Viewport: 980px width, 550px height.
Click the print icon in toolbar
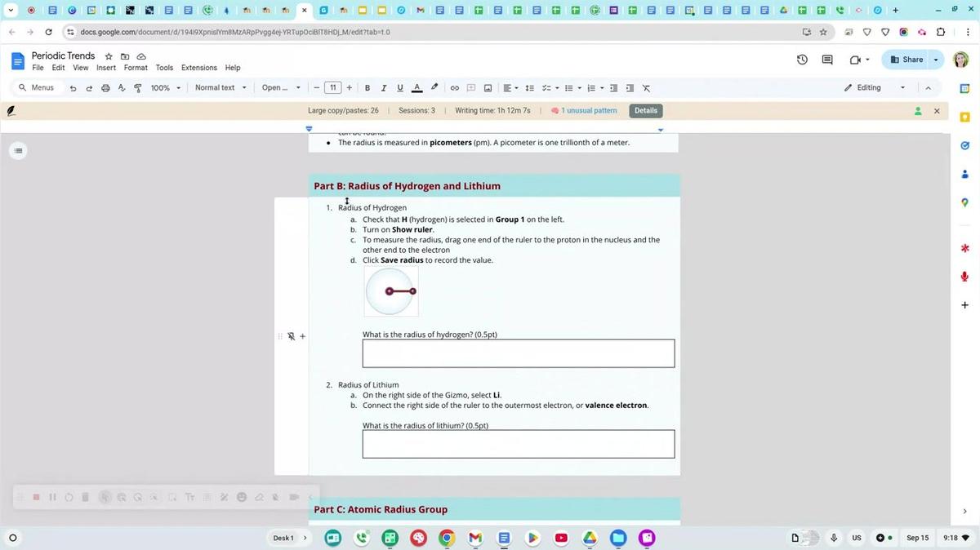[105, 88]
